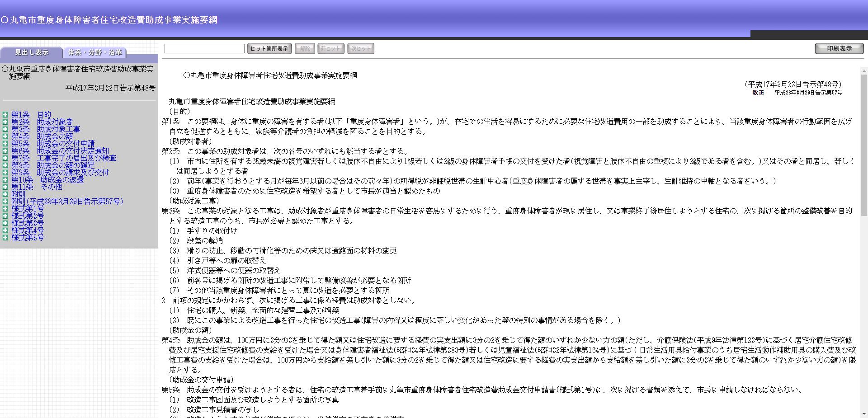Click inside the keyword search field
868x418 pixels.
click(x=204, y=48)
